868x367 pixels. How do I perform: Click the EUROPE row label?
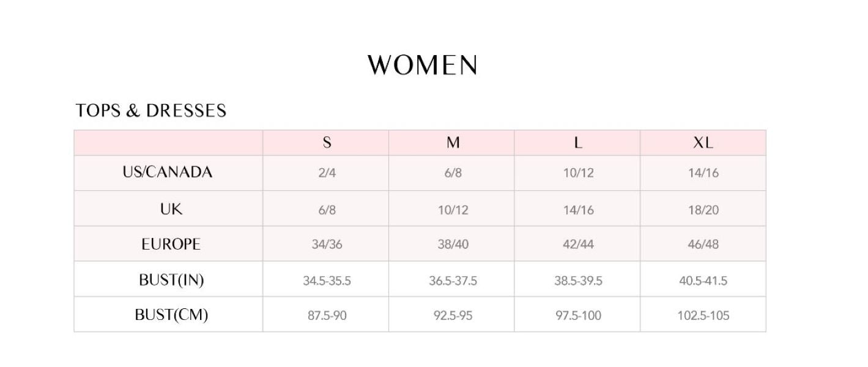pos(171,245)
